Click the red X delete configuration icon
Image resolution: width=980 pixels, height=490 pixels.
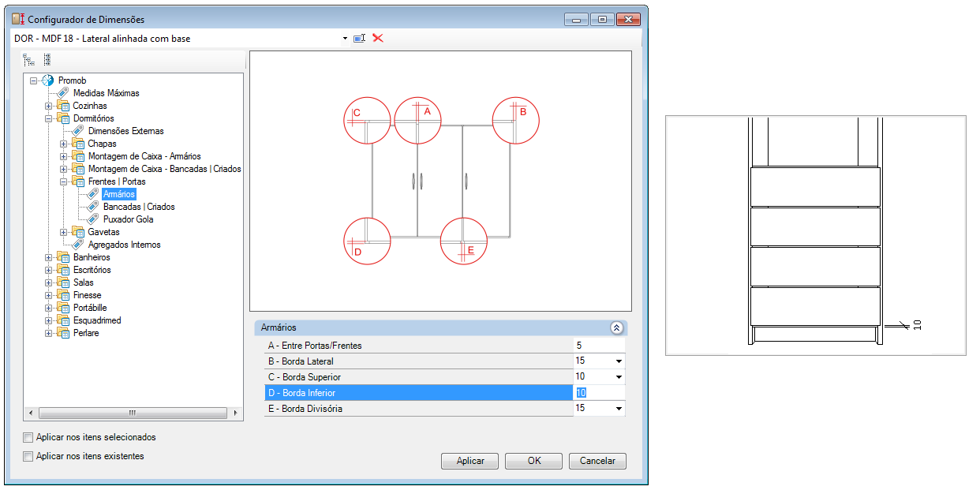pyautogui.click(x=378, y=38)
